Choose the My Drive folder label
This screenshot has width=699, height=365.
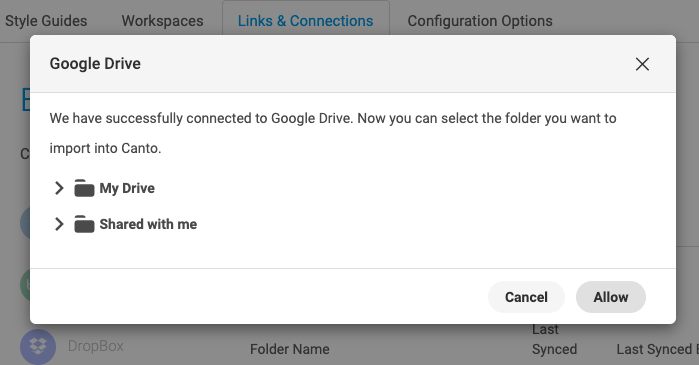(x=127, y=188)
